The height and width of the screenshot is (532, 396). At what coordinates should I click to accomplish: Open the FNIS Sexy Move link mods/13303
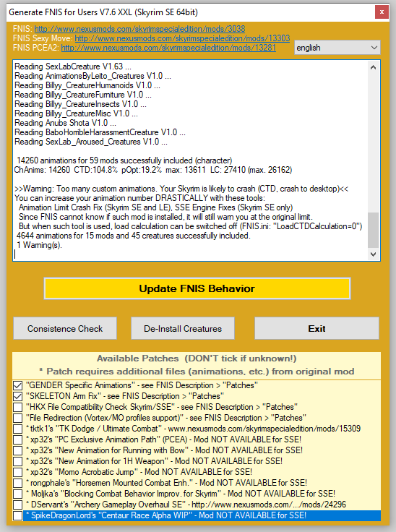(182, 38)
